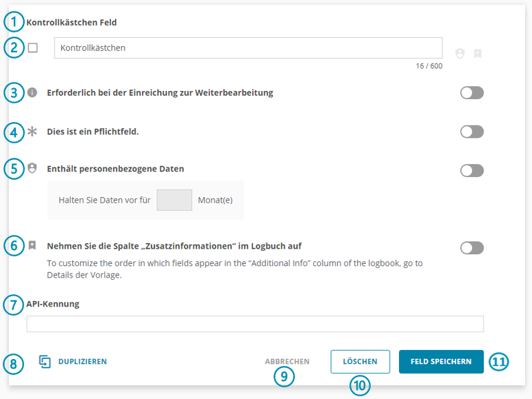
Task: Click the Löschen button
Action: 360,362
